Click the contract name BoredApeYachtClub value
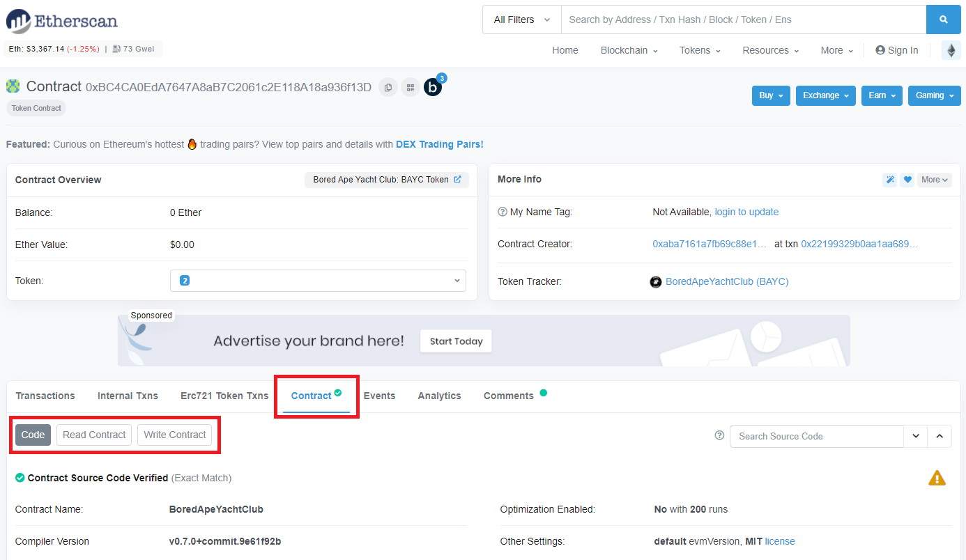 [x=216, y=509]
